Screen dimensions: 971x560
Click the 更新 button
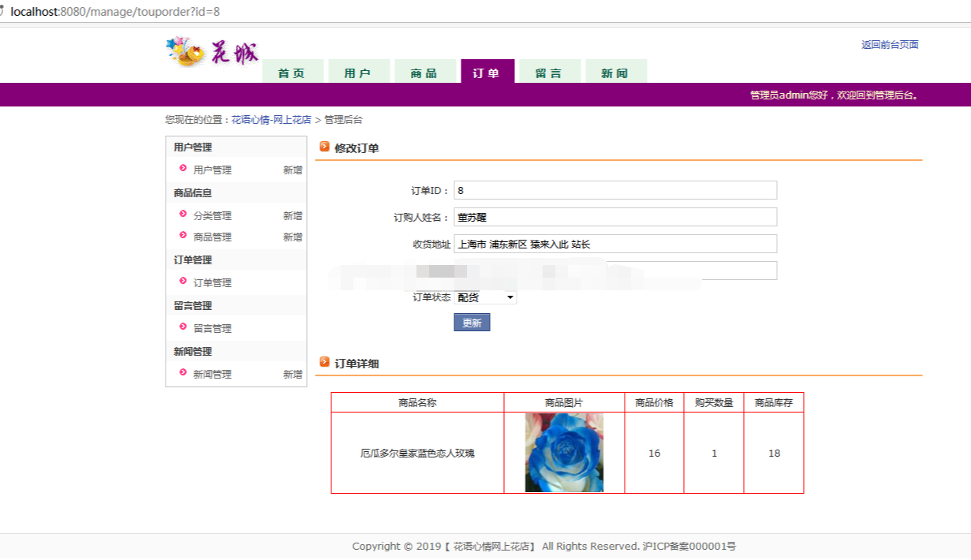click(472, 323)
